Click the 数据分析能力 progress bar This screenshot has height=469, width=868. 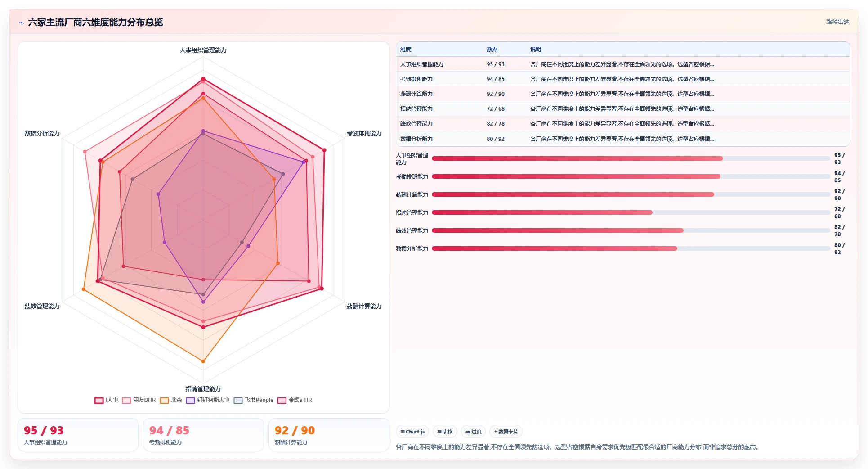pyautogui.click(x=631, y=248)
